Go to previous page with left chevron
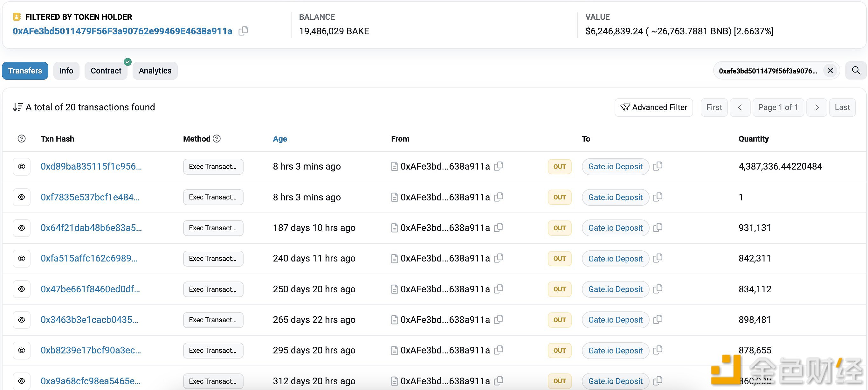The height and width of the screenshot is (390, 868). (740, 107)
